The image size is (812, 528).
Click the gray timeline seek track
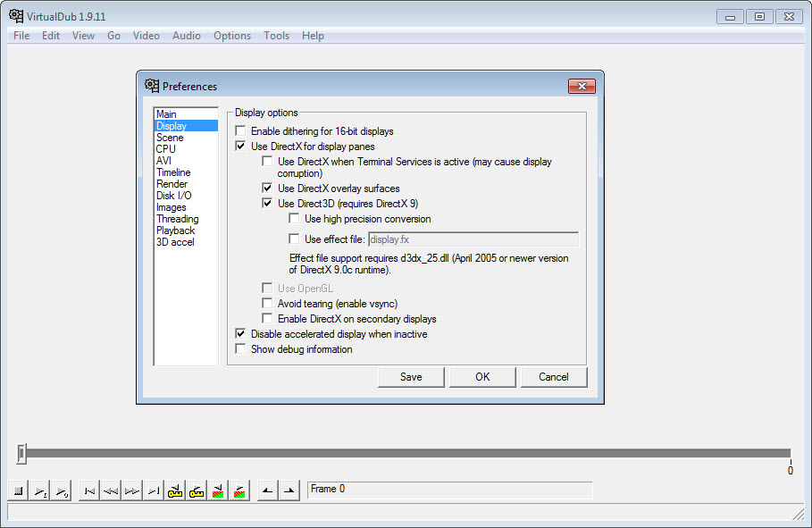point(408,453)
